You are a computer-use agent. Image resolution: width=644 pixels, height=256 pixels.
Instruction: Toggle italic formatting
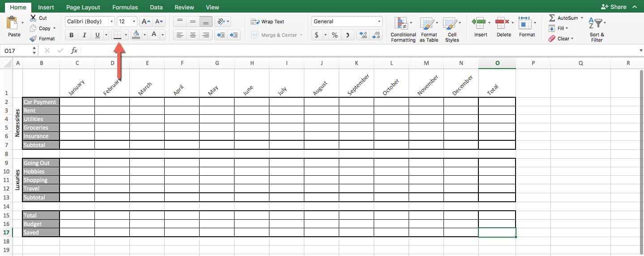(x=84, y=35)
